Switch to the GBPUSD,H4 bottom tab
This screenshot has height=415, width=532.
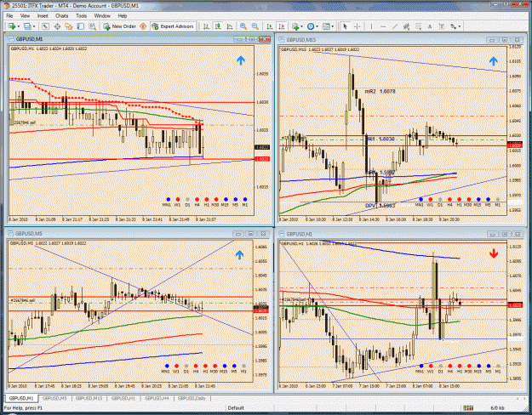pyautogui.click(x=157, y=398)
